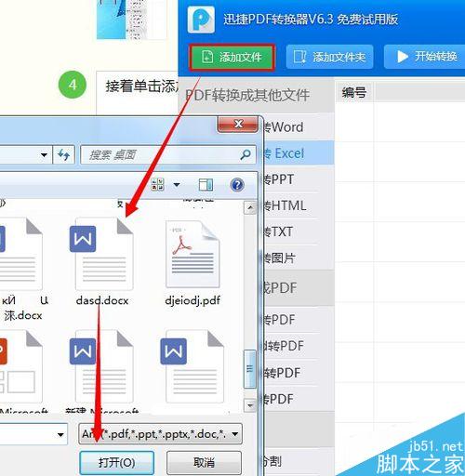Select the 新建 Microsoft Word document icon
The height and width of the screenshot is (476, 465).
102,366
